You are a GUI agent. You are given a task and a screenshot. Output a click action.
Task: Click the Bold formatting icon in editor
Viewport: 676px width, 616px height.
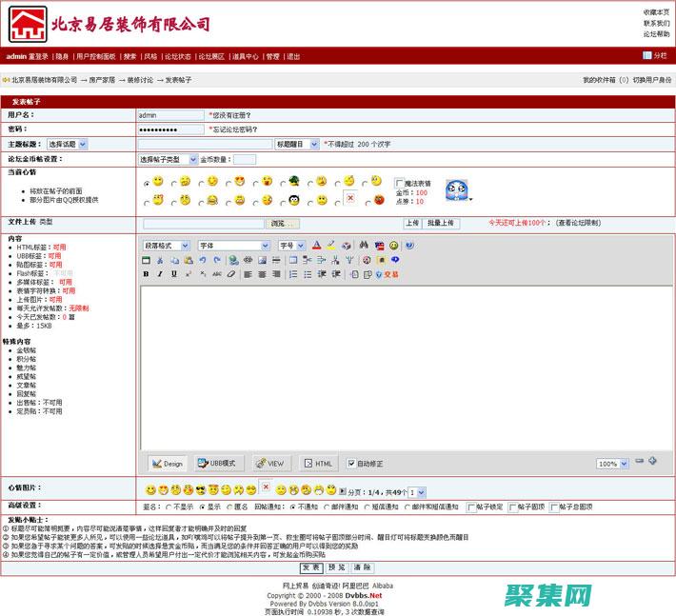[147, 274]
